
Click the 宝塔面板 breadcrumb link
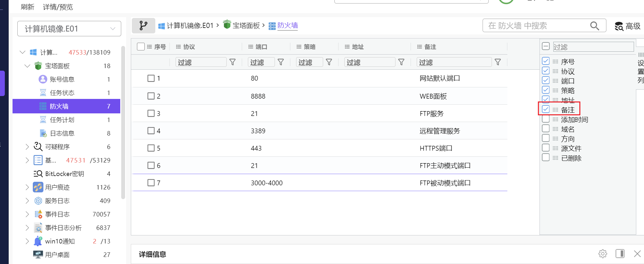tap(246, 26)
